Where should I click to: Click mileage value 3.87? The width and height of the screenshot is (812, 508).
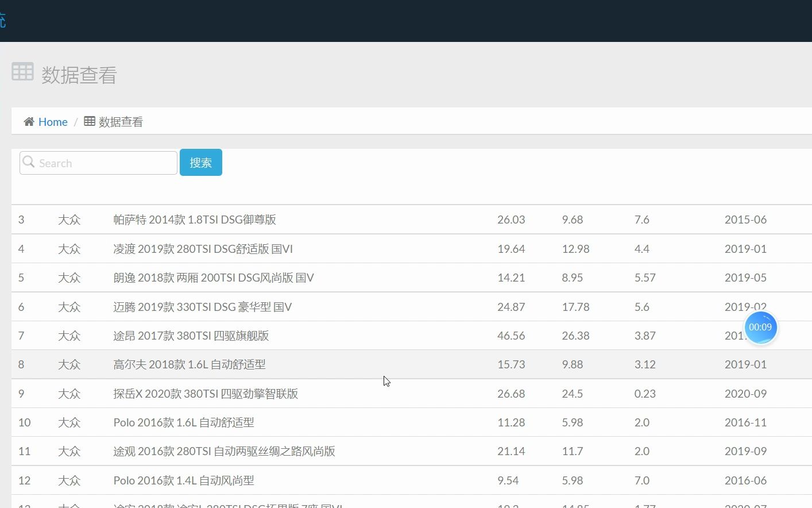pyautogui.click(x=645, y=336)
